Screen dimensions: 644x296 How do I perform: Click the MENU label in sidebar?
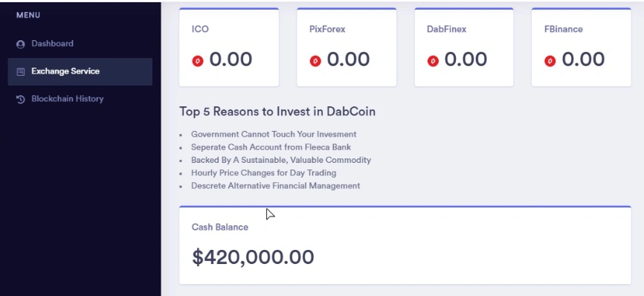[x=28, y=15]
